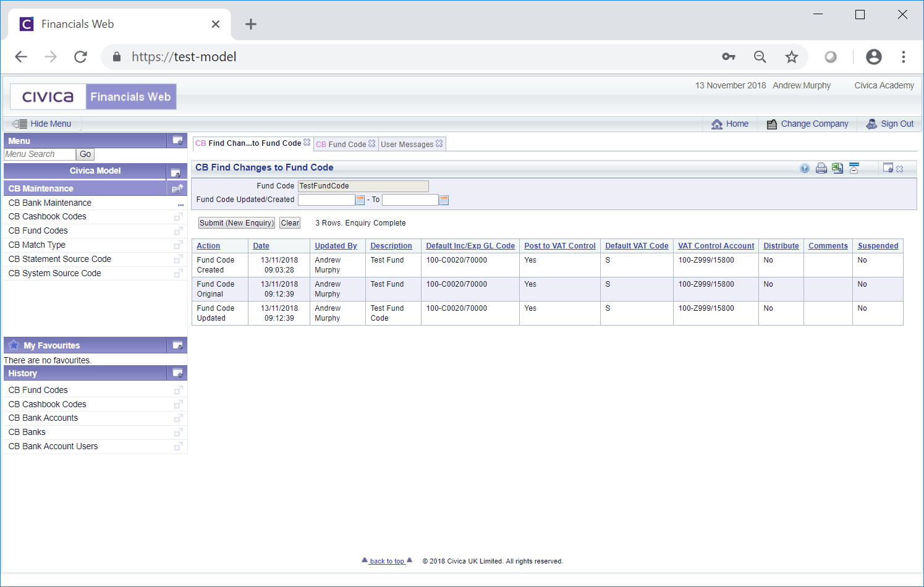Sort by VAT Control Account column
924x587 pixels.
point(716,246)
